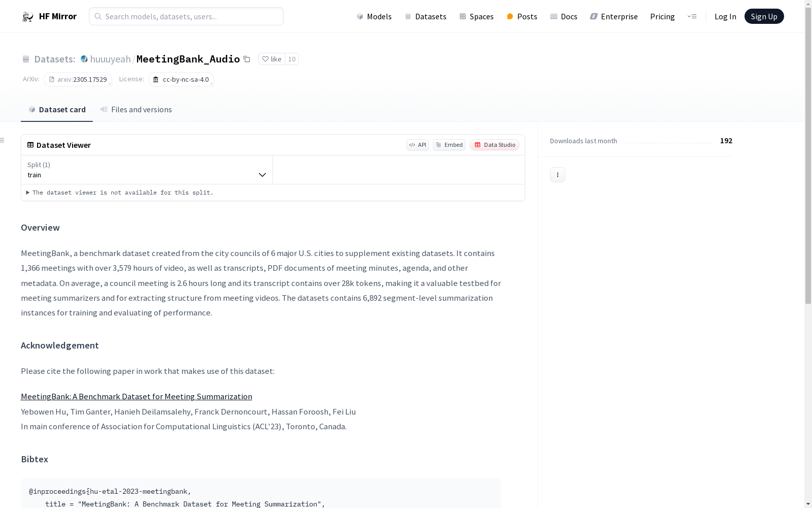812x508 pixels.
Task: Click the MeetingBank_Audio dataset name
Action: [188, 59]
